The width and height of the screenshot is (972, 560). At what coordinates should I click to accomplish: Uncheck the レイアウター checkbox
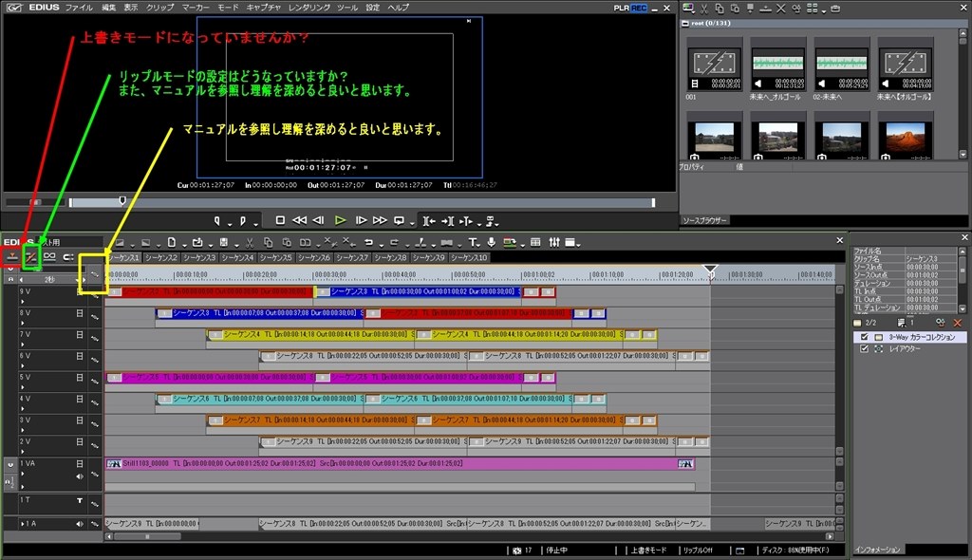click(864, 349)
